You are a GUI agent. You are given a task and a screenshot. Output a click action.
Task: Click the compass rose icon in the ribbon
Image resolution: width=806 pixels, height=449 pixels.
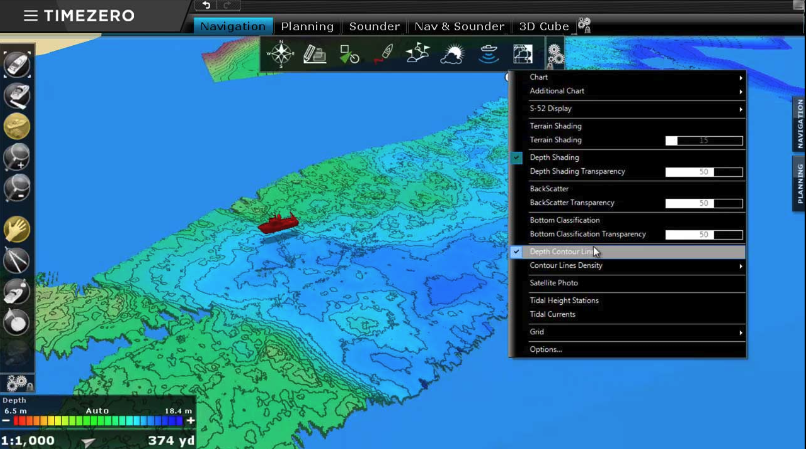[279, 54]
